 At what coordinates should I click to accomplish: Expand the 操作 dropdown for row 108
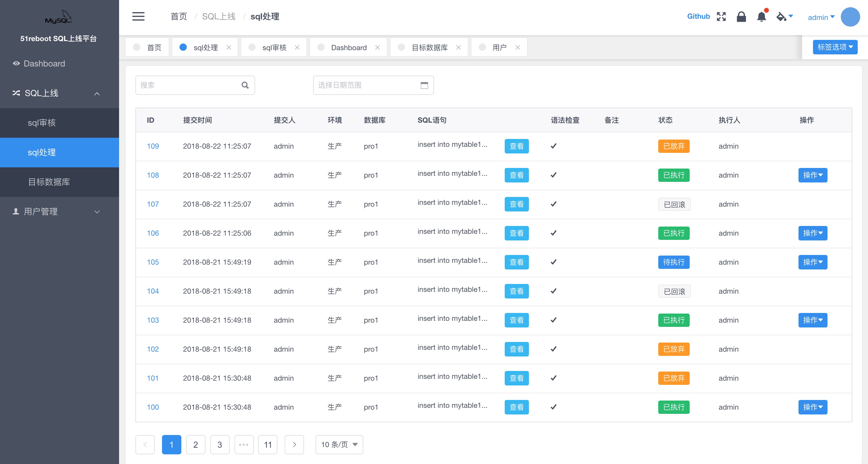[814, 175]
